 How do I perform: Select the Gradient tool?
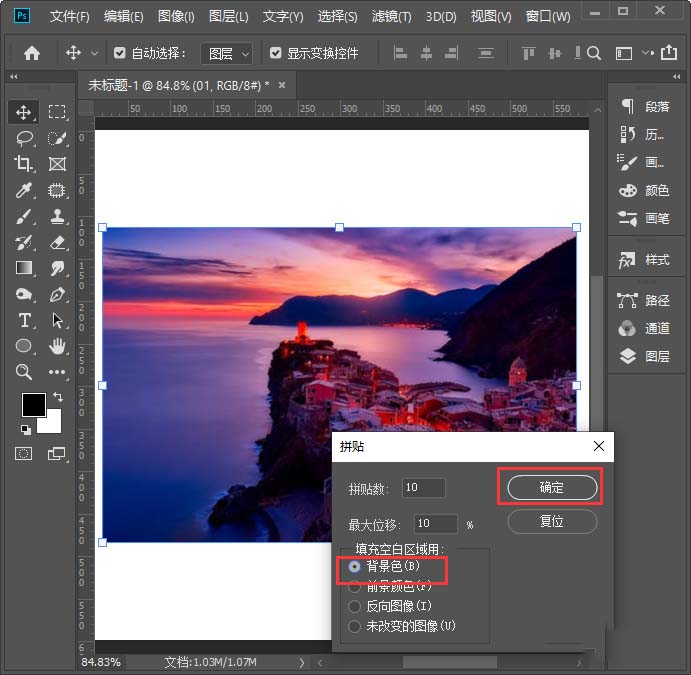[x=24, y=268]
